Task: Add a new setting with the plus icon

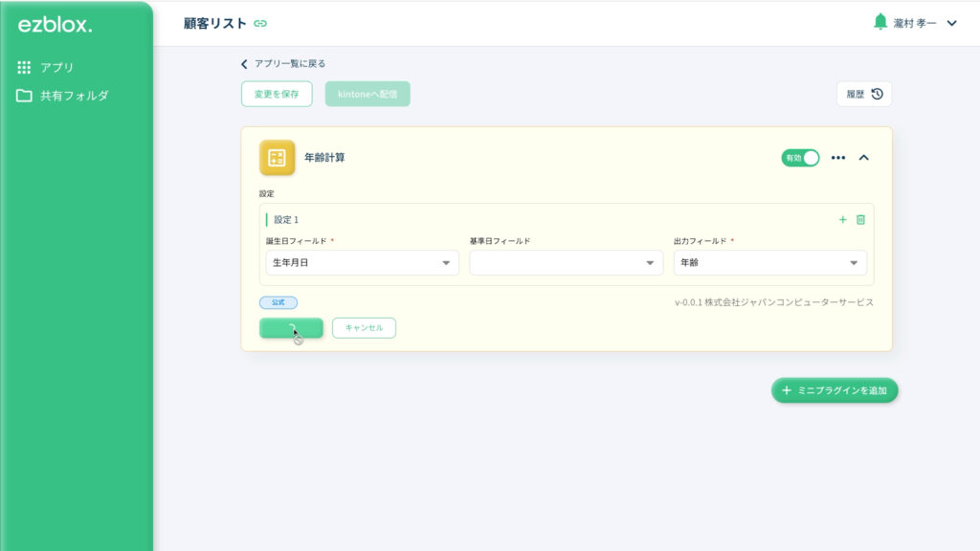Action: pyautogui.click(x=841, y=219)
